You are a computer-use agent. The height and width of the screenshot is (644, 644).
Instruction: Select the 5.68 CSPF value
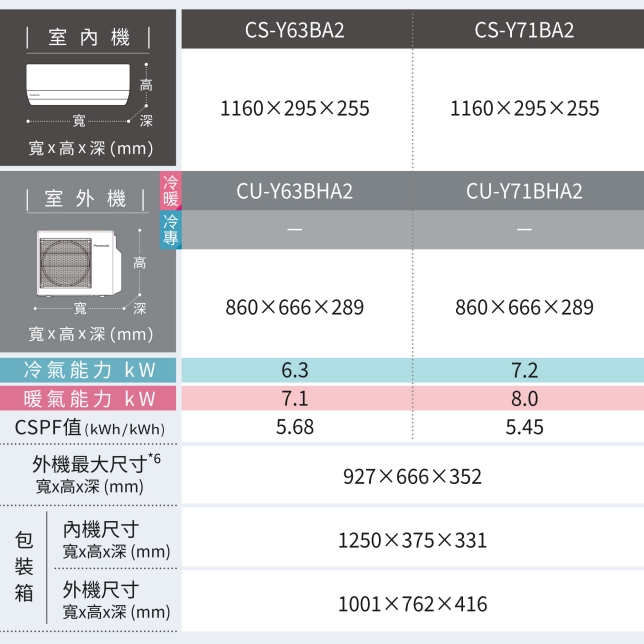click(294, 428)
